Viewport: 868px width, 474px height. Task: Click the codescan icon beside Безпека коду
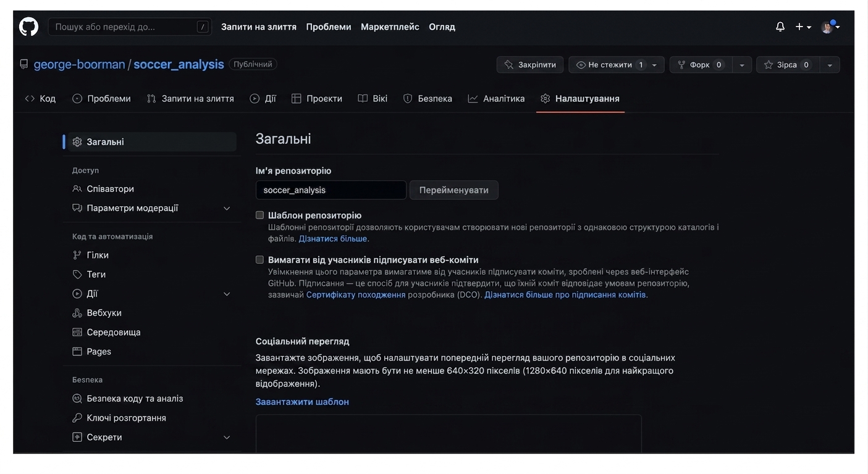click(77, 399)
